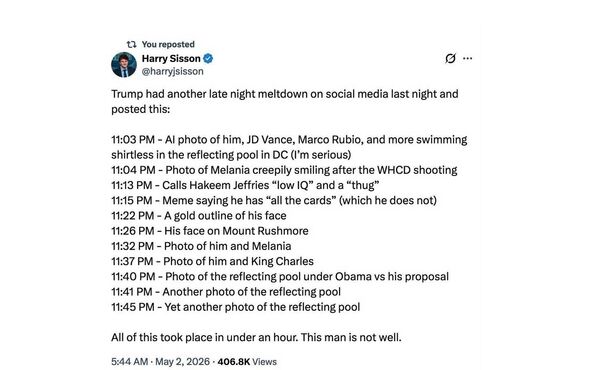Open the Grok explain-post icon

point(450,59)
